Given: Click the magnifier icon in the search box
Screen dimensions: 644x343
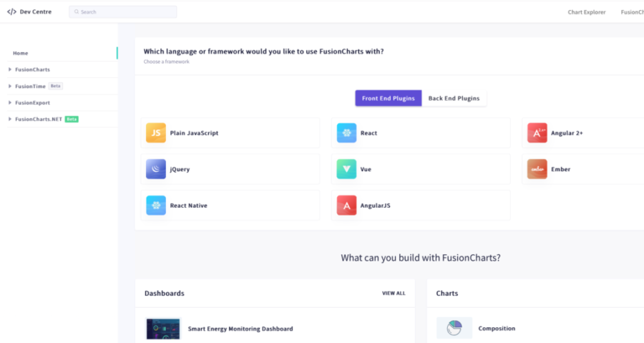Looking at the screenshot, I should 77,12.
